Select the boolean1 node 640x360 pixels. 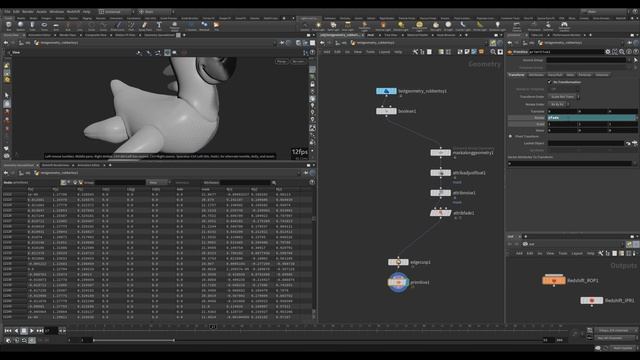coord(386,111)
